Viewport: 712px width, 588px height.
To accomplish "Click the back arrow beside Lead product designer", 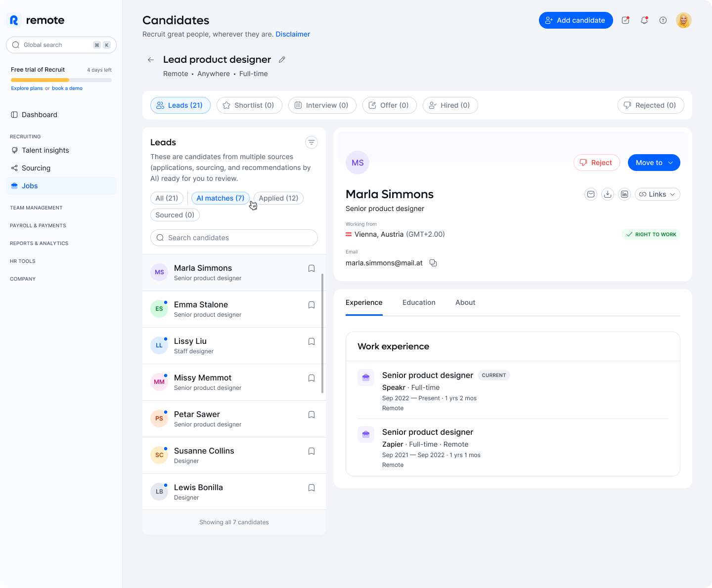I will pyautogui.click(x=151, y=60).
